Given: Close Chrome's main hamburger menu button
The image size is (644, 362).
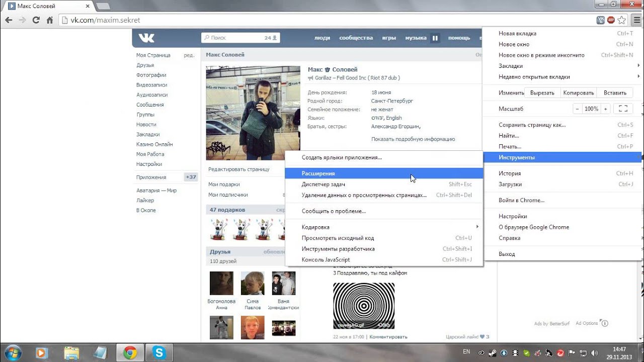Looking at the screenshot, I should click(x=636, y=20).
